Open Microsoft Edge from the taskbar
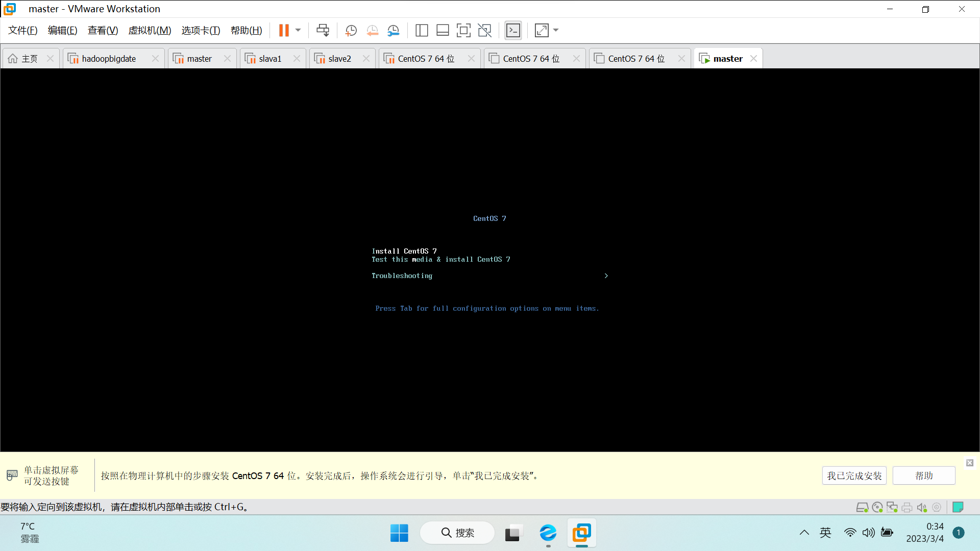The height and width of the screenshot is (551, 980). point(548,533)
